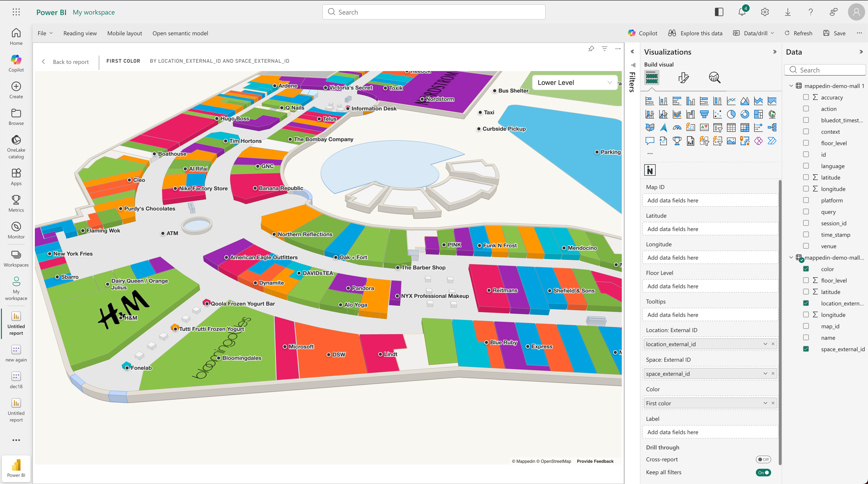The width and height of the screenshot is (868, 484).
Task: Click the pin visual icon
Action: [x=591, y=49]
